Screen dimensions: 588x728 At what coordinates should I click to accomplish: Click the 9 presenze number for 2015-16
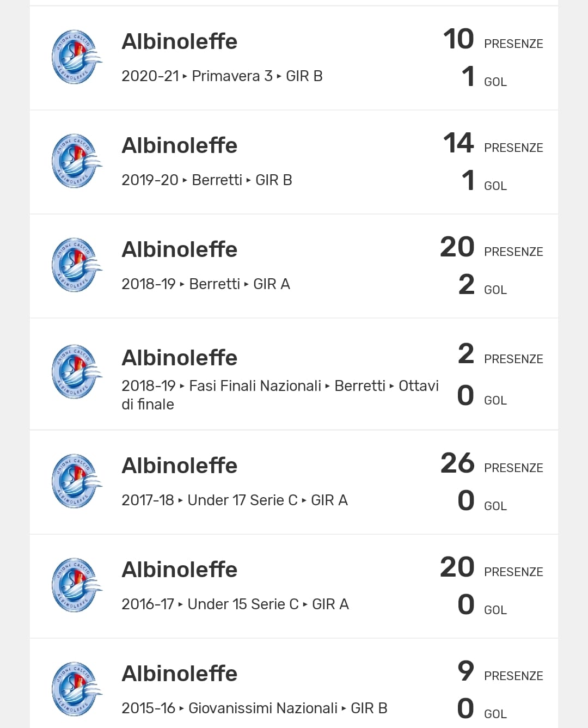coord(465,671)
